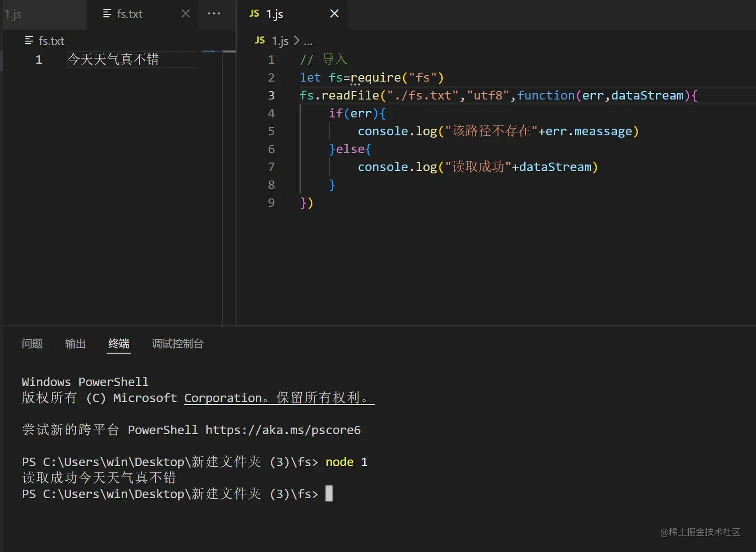Click the document icon on the fs.txt tab

106,14
